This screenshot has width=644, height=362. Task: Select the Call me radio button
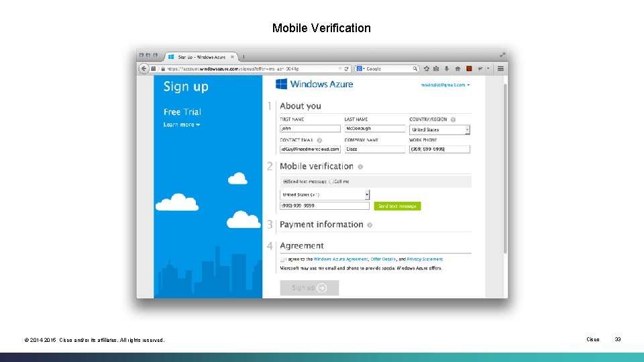331,182
